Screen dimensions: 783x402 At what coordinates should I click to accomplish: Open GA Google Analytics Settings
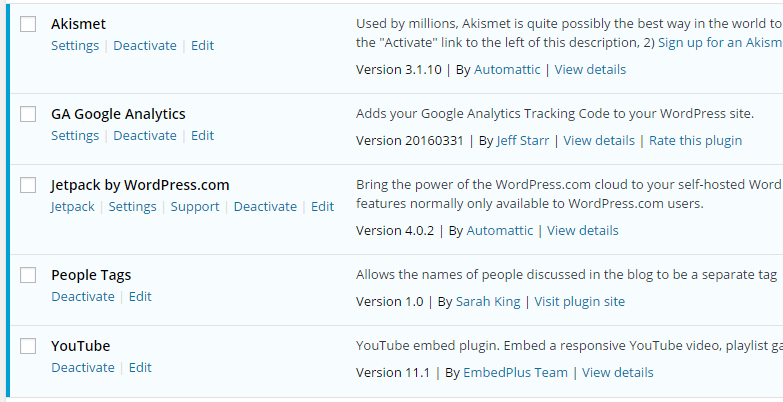75,136
